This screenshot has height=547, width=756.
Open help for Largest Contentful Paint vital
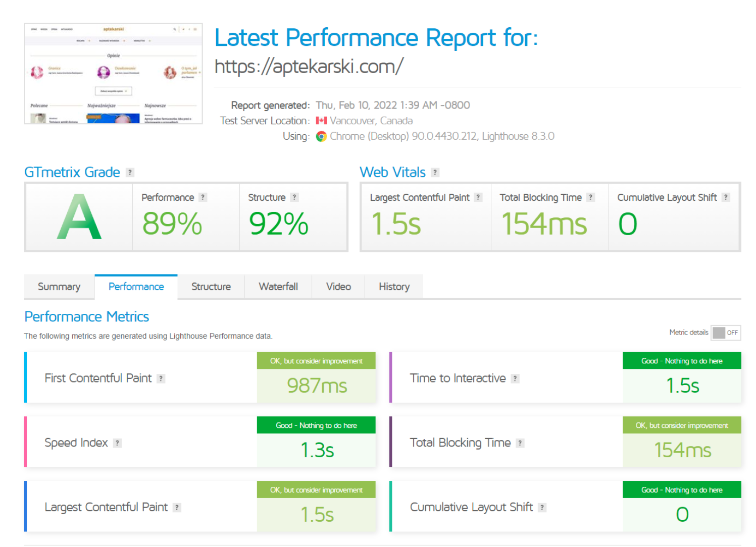[478, 197]
